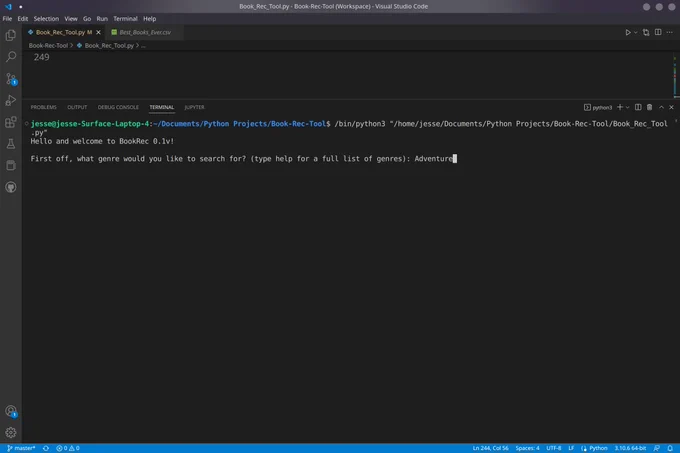Expand the run options dropdown arrow
680x453 pixels.
[635, 33]
